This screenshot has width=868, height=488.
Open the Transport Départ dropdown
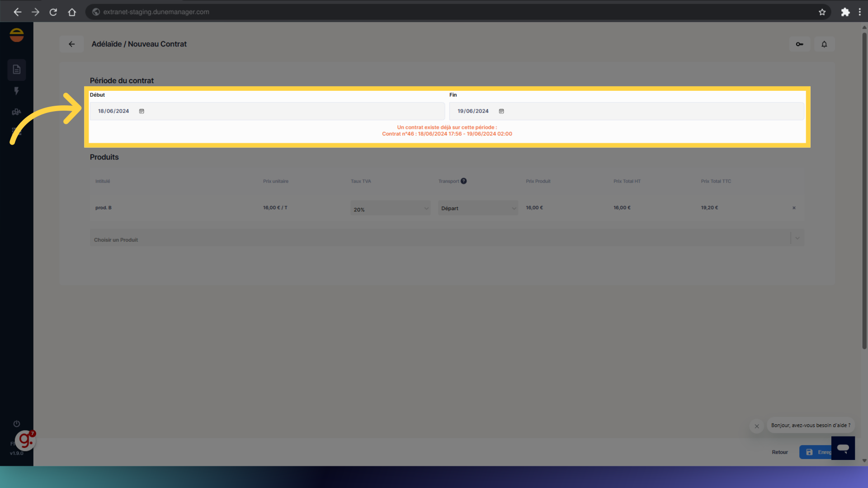pyautogui.click(x=478, y=208)
